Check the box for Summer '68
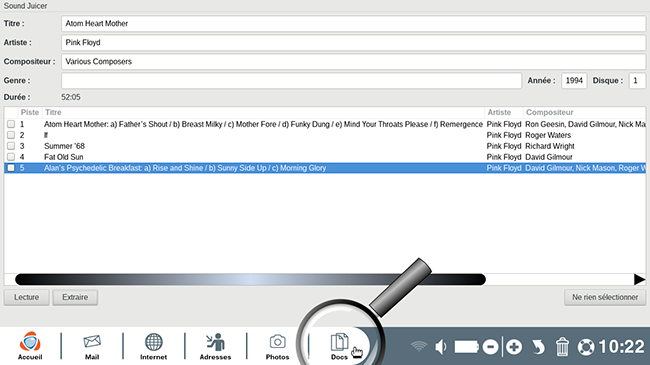This screenshot has width=650, height=365. coord(11,146)
